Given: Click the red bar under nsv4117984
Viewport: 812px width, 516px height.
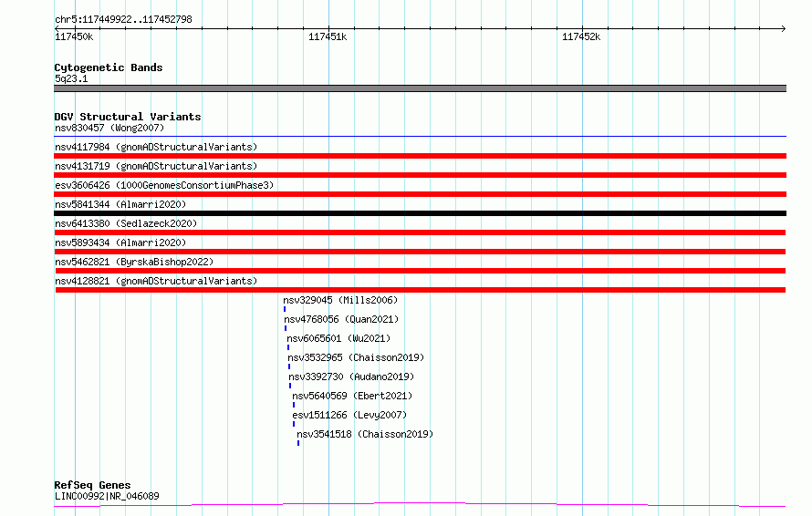Looking at the screenshot, I should 420,156.
